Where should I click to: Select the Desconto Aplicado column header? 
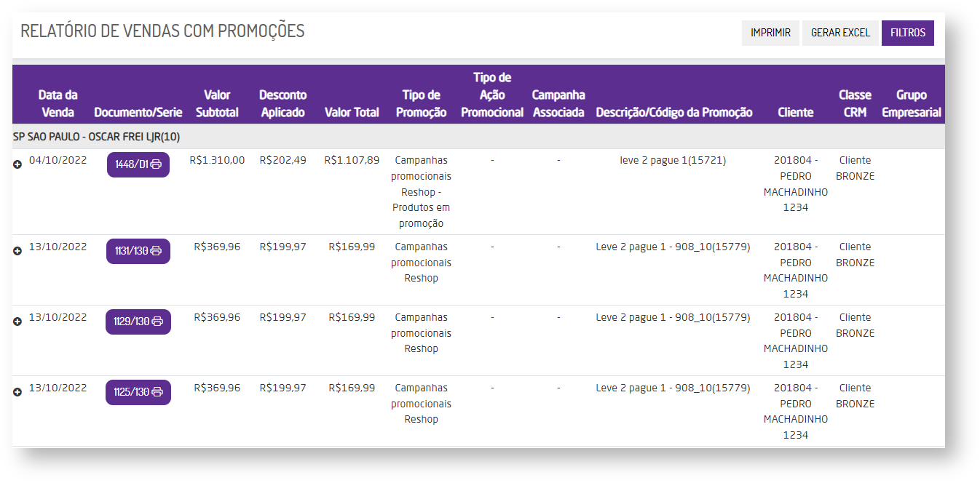coord(282,103)
